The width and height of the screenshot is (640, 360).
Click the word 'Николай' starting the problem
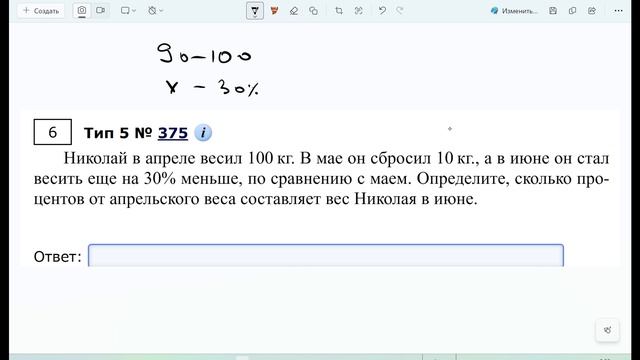pos(96,158)
